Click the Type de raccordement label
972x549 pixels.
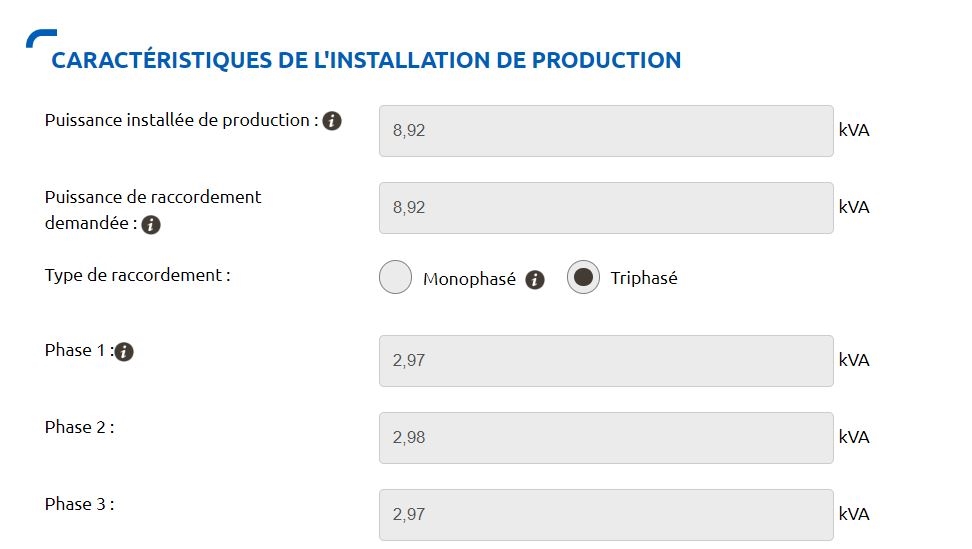point(137,275)
